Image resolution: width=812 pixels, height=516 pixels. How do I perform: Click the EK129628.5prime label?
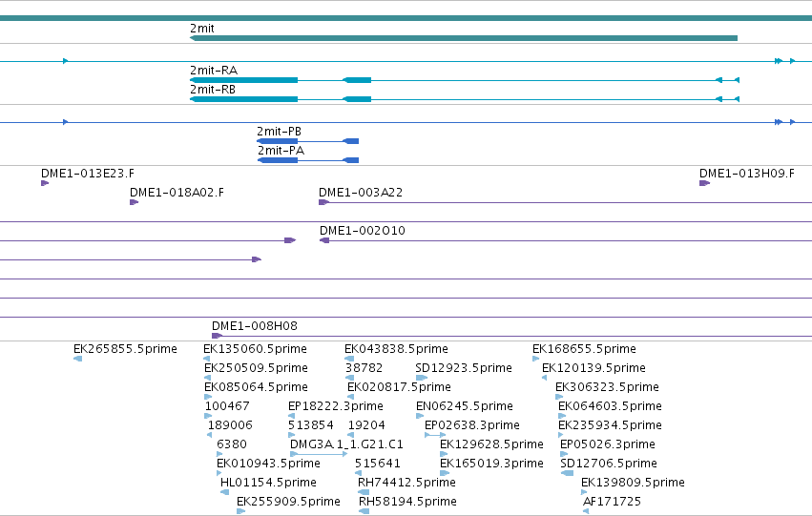click(x=492, y=444)
